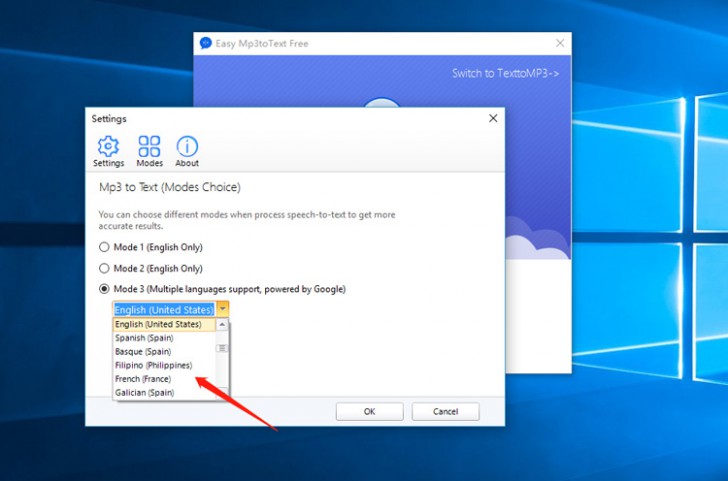Choose Basque (Spain) from the list
Image resolution: width=728 pixels, height=481 pixels.
tap(164, 351)
